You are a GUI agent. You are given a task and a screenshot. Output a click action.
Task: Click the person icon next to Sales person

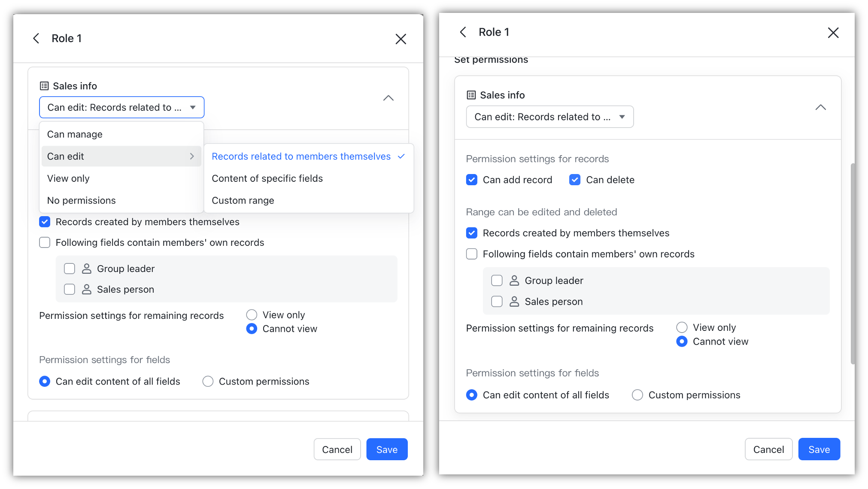click(87, 289)
